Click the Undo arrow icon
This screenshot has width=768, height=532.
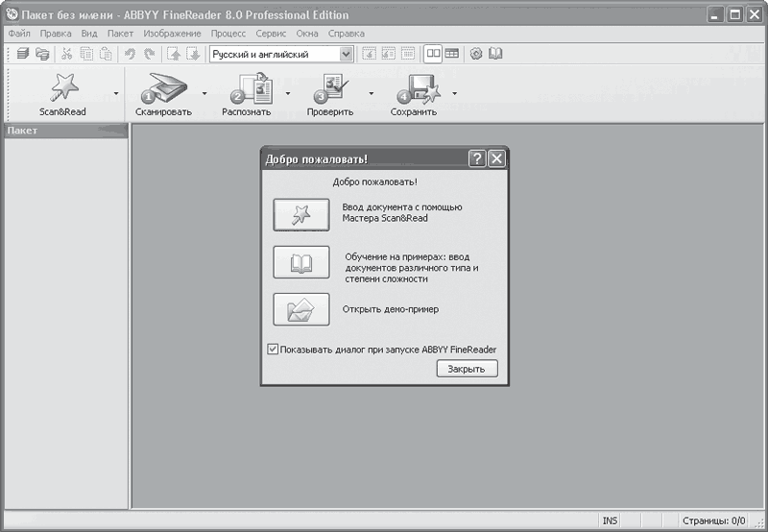pyautogui.click(x=130, y=54)
